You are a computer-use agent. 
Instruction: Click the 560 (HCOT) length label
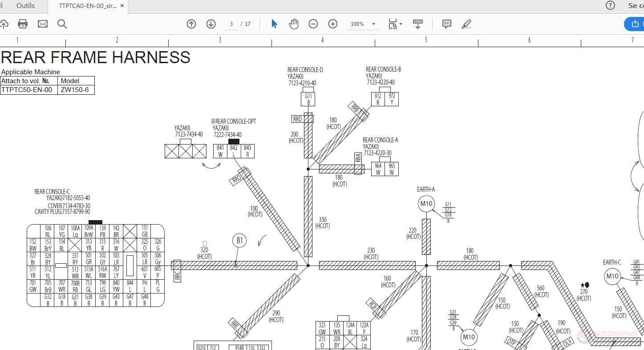(x=541, y=291)
